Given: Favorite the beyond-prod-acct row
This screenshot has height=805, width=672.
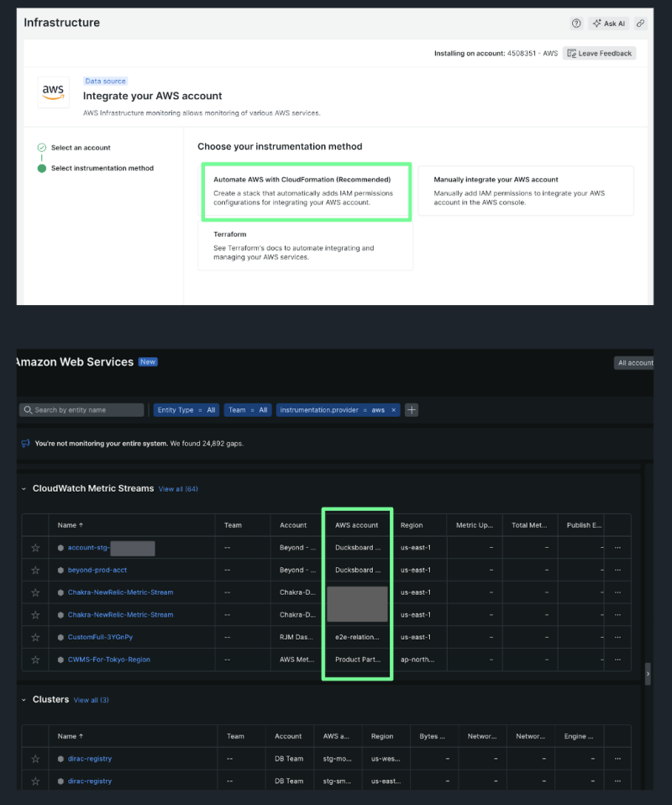Looking at the screenshot, I should tap(34, 570).
